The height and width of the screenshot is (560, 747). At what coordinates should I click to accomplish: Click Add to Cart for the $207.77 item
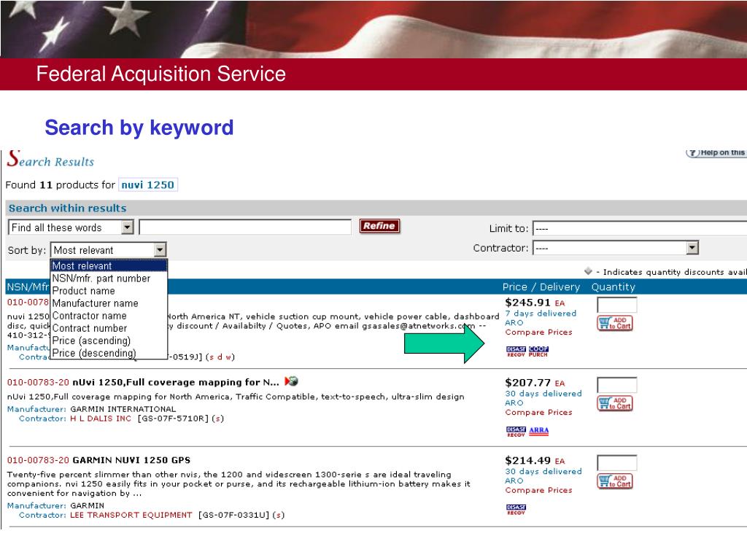[614, 403]
